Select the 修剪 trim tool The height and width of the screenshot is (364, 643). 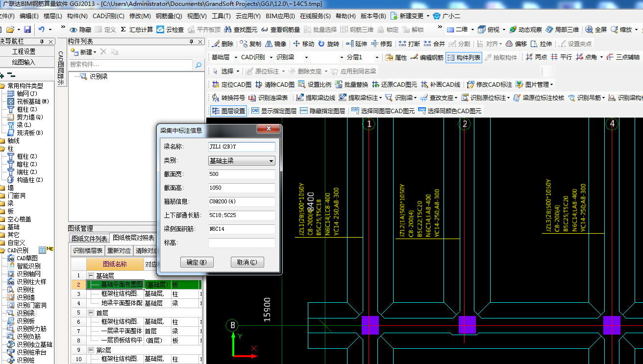point(382,44)
